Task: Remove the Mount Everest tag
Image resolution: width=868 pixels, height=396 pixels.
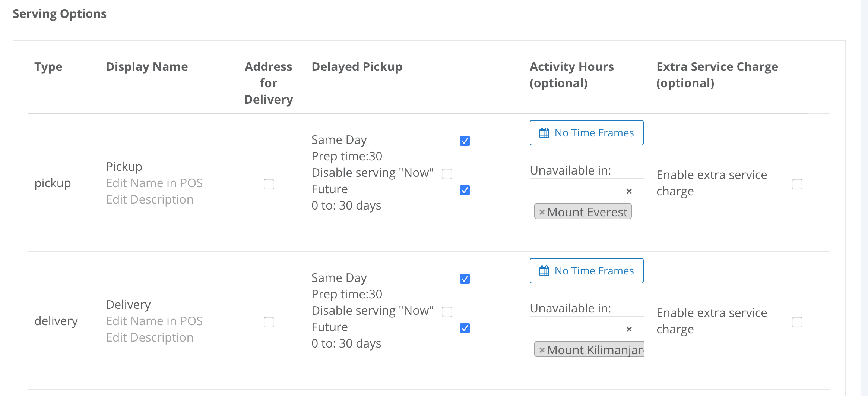Action: pos(542,212)
